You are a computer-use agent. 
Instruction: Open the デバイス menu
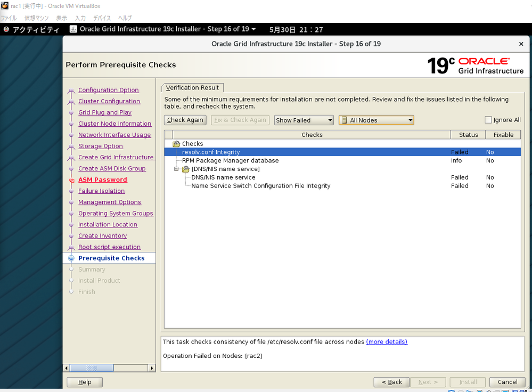point(102,18)
